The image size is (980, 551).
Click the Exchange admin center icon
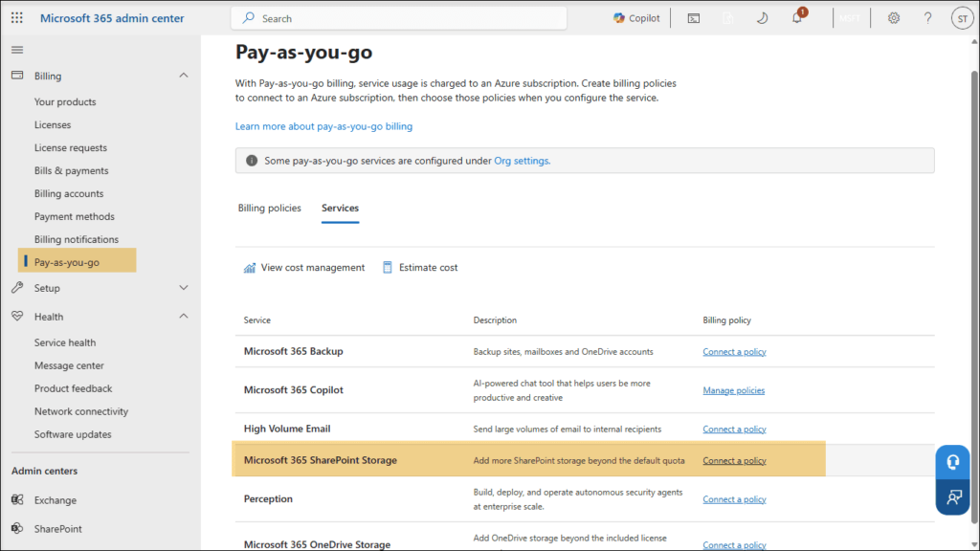click(x=17, y=499)
